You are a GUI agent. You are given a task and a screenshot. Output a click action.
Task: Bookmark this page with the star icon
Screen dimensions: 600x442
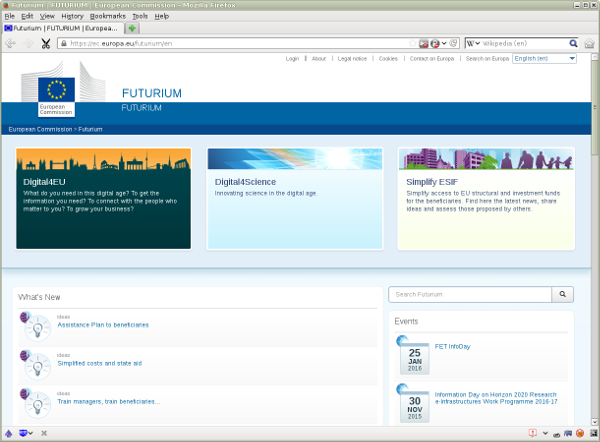[x=412, y=43]
